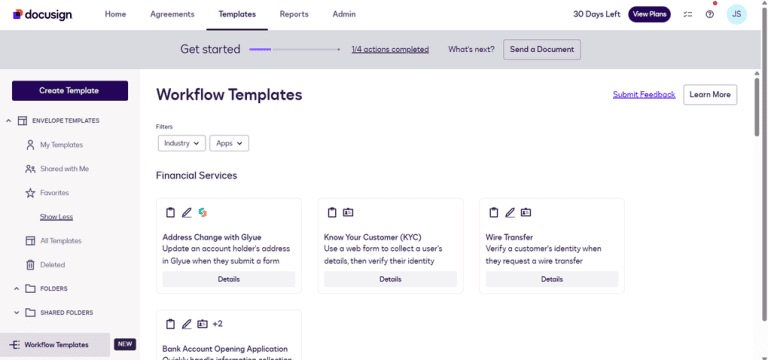The image size is (768, 360).
Task: Click the Envelope Templates layout icon
Action: (x=23, y=120)
